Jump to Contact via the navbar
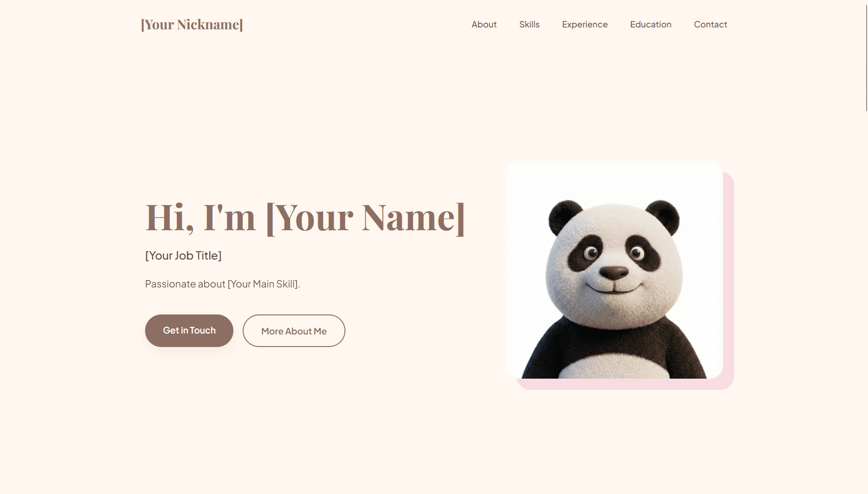This screenshot has height=494, width=868. pyautogui.click(x=710, y=24)
